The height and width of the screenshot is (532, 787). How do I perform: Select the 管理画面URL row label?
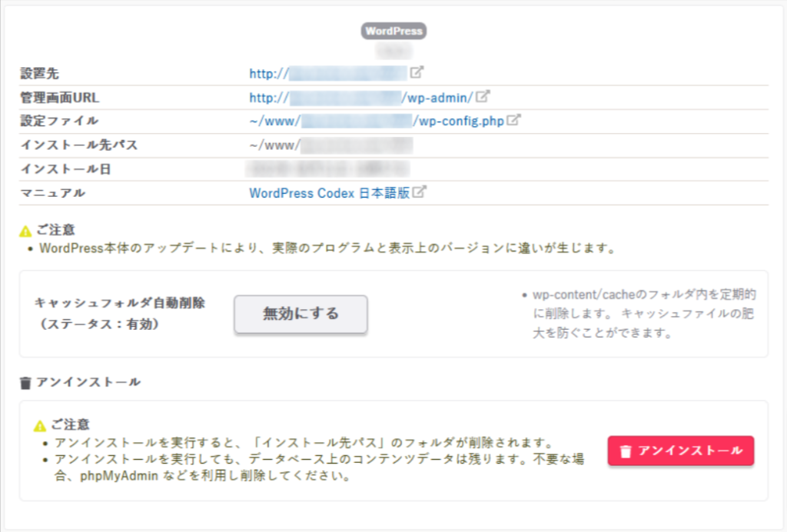pyautogui.click(x=60, y=98)
